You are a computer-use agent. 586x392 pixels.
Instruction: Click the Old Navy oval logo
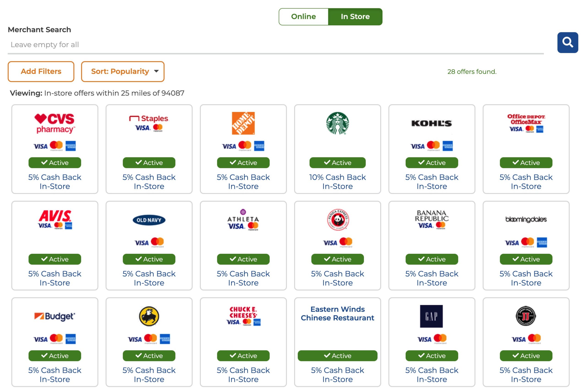click(149, 220)
